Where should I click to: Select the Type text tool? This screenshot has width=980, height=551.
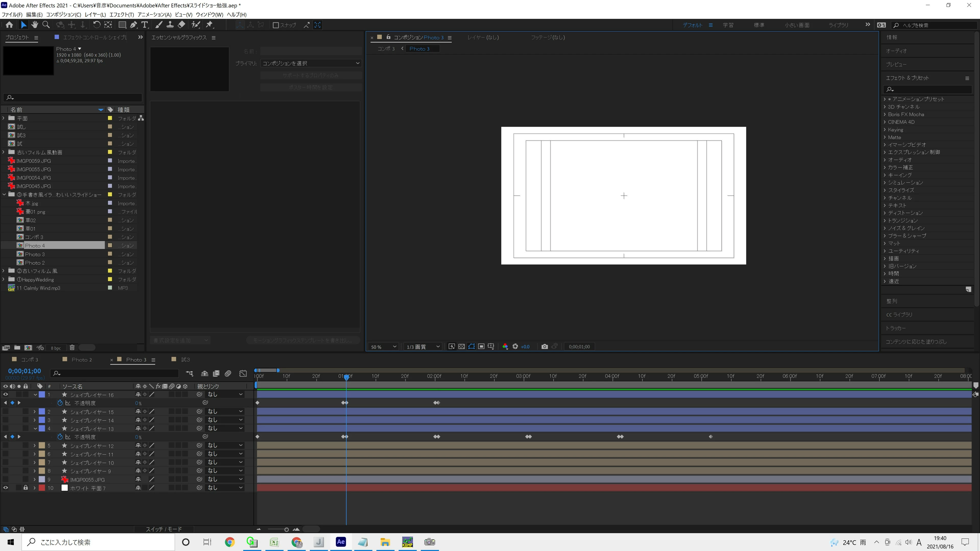144,25
